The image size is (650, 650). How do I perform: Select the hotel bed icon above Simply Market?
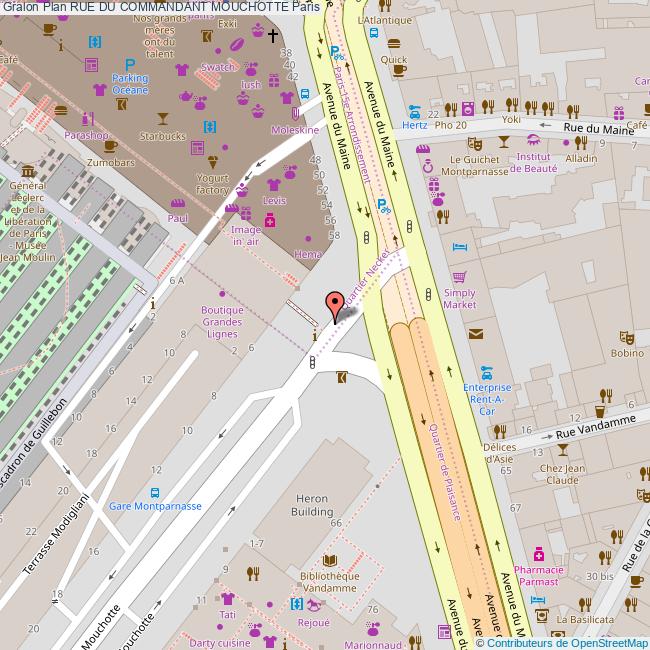(x=459, y=246)
